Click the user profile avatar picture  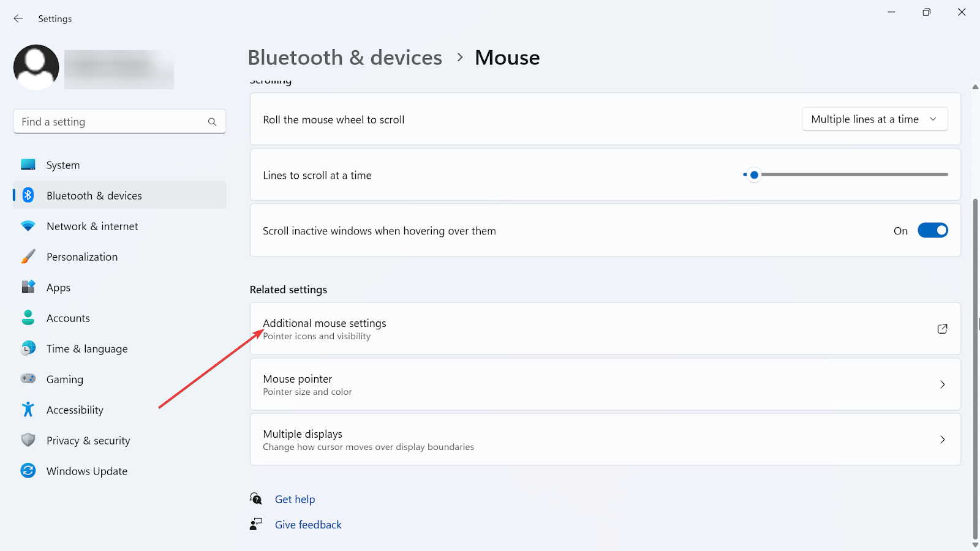coord(36,67)
